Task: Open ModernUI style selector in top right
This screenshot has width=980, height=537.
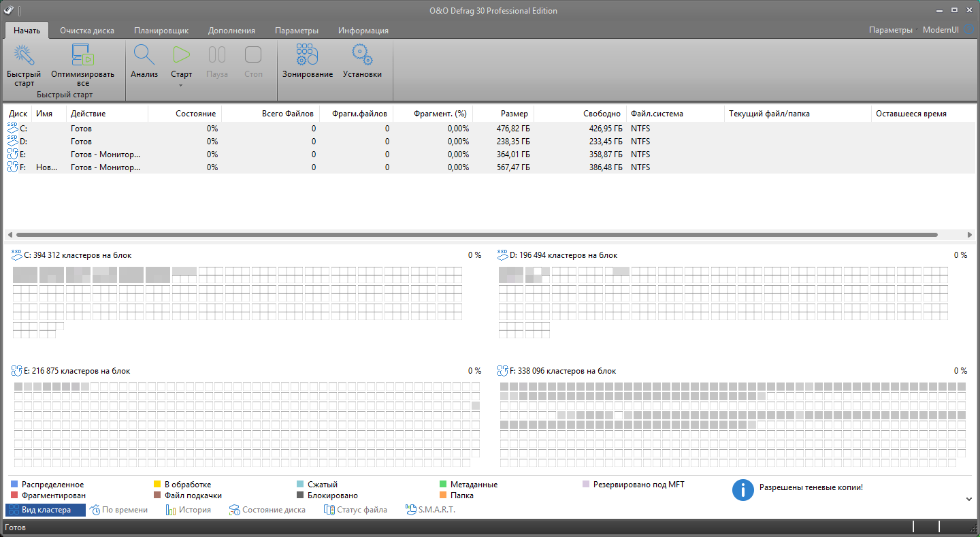Action: point(941,30)
